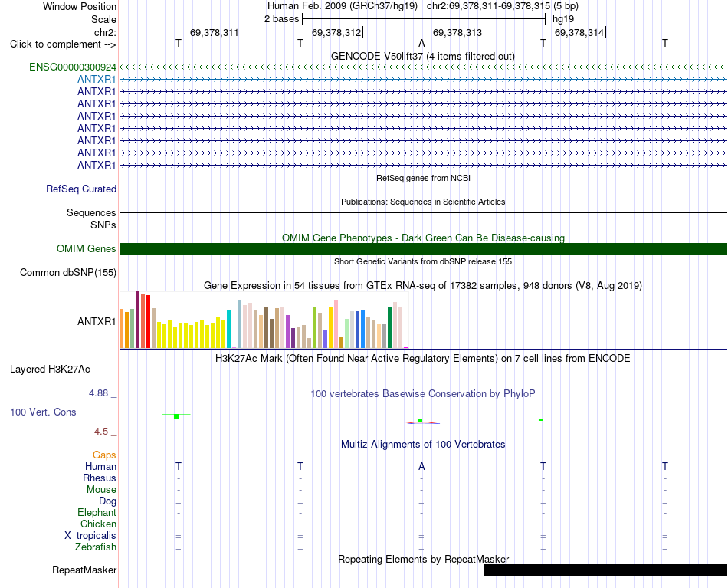Click position label 69,378,312

pyautogui.click(x=336, y=32)
